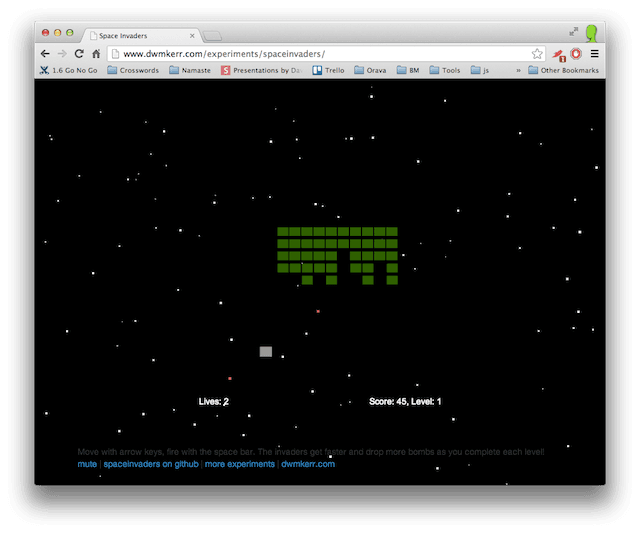Click the URL address bar
640x533 pixels.
[320, 53]
